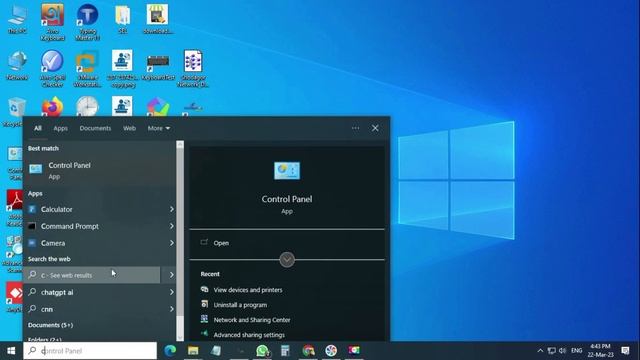640x360 pixels.
Task: Open the clock and date flyout
Action: point(600,351)
